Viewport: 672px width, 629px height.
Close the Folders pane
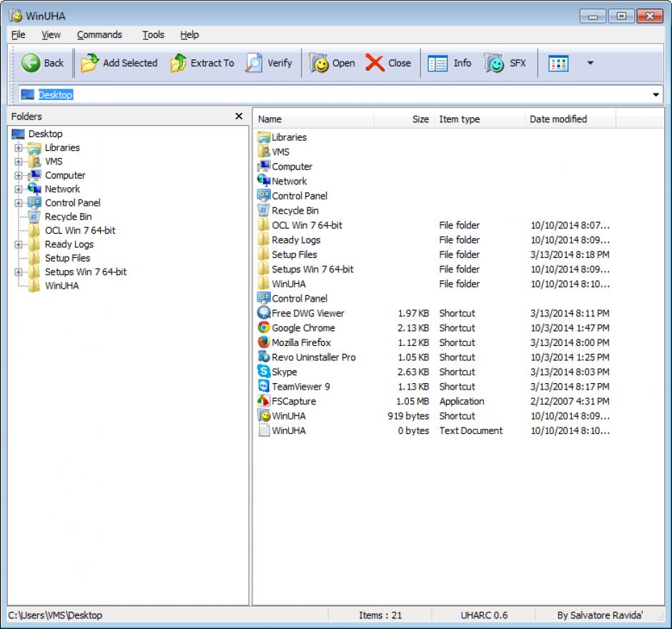[239, 117]
